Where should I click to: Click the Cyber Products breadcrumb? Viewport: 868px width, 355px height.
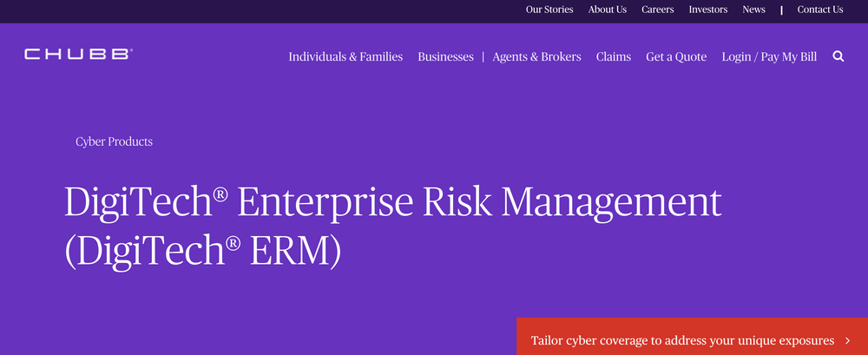click(x=114, y=141)
